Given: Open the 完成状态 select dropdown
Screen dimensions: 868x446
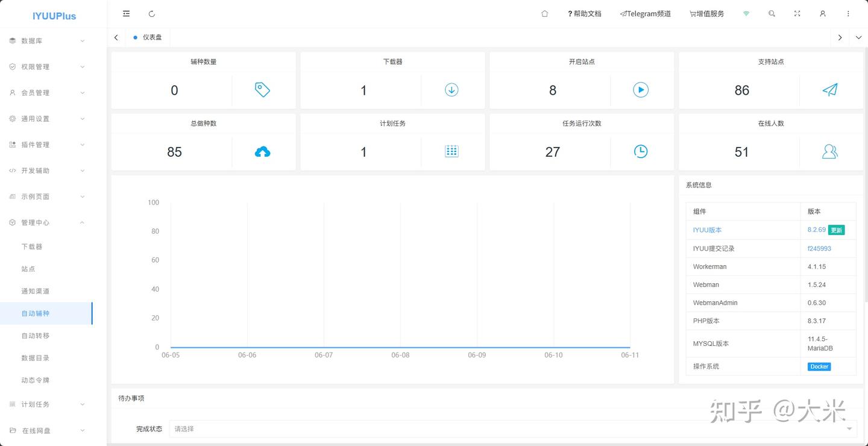Looking at the screenshot, I should (x=513, y=429).
